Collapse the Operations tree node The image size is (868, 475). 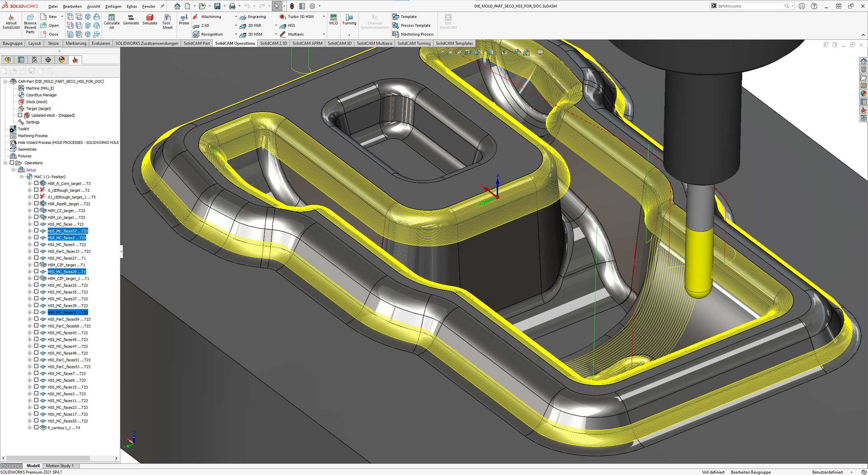coord(5,163)
